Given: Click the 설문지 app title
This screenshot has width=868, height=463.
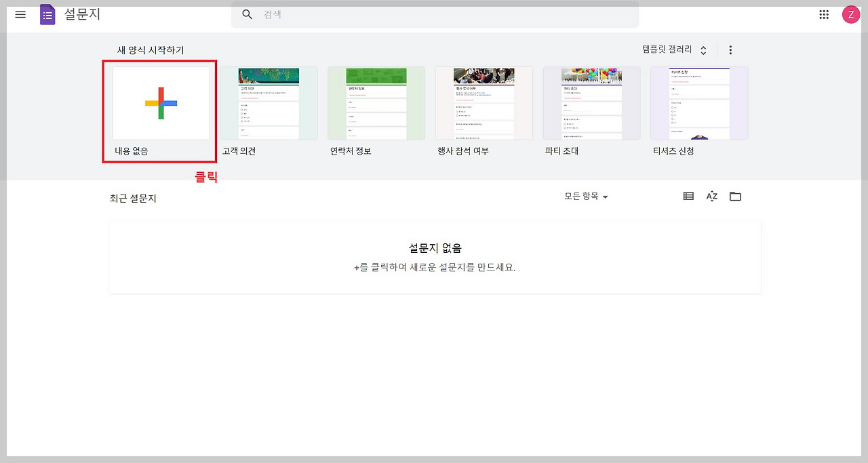Looking at the screenshot, I should (x=82, y=14).
